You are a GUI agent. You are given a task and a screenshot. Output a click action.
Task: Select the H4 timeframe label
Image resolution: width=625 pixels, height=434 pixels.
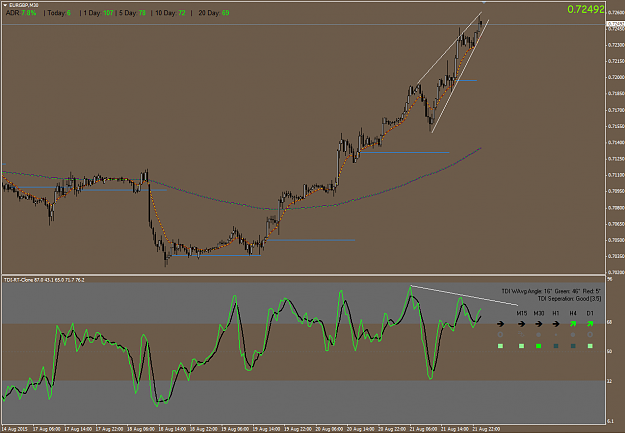coord(573,313)
